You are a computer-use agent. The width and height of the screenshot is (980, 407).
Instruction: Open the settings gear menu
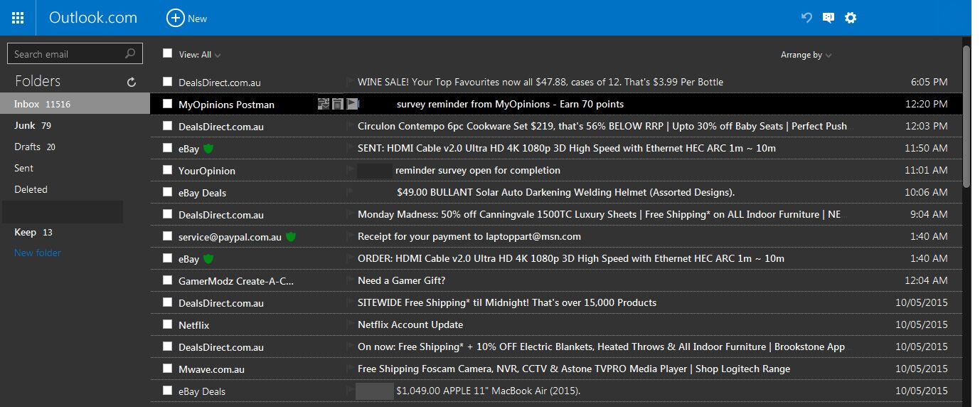click(x=851, y=18)
